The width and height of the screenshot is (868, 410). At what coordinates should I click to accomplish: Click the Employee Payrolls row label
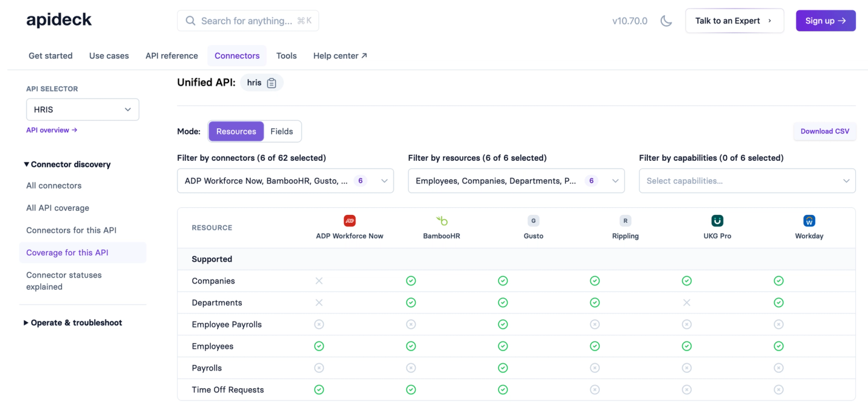point(227,325)
